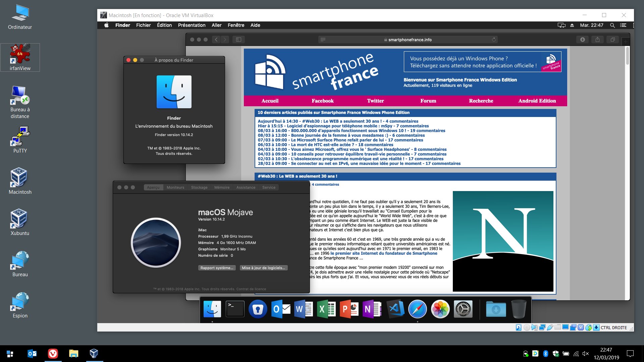Click the eject icon in macOS menu bar

(x=572, y=25)
